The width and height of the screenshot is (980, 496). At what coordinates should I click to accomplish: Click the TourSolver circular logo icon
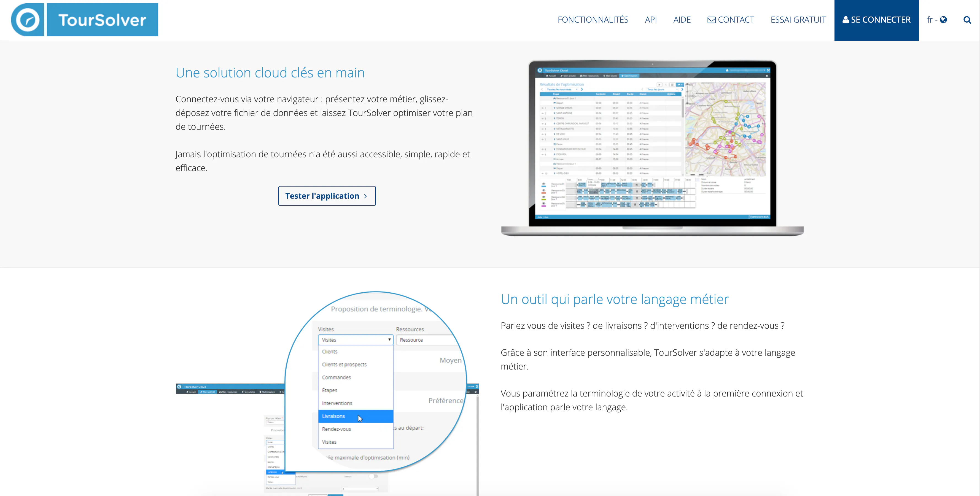coord(27,20)
